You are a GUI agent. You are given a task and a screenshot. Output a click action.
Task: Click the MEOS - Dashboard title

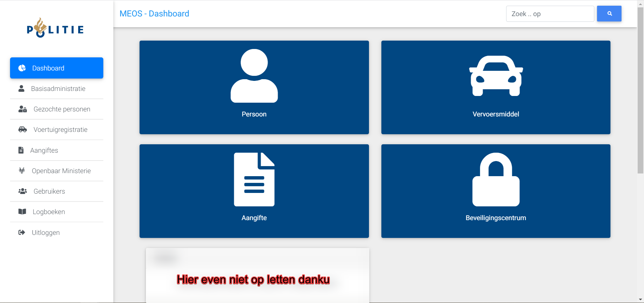[x=154, y=14]
